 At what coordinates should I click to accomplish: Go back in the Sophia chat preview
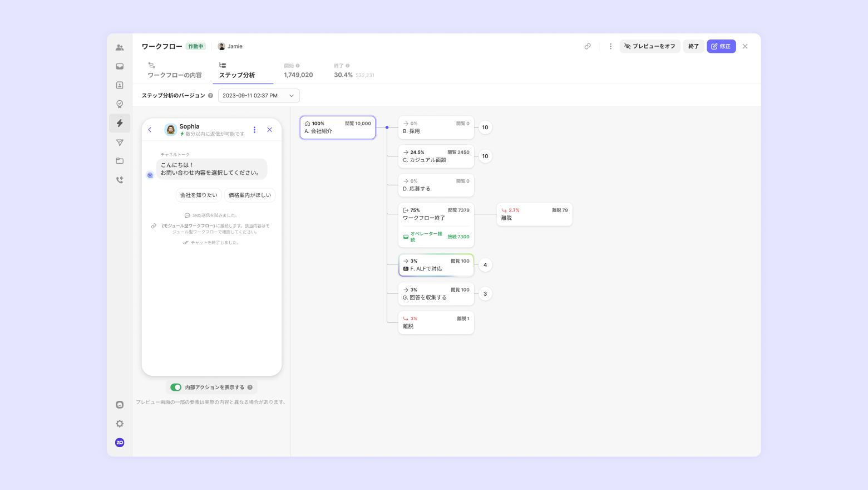click(x=150, y=130)
